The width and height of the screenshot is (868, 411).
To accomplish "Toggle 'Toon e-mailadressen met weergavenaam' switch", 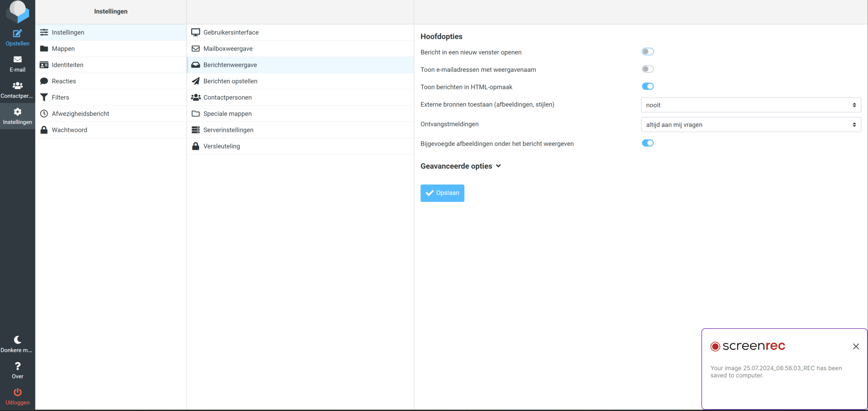I will click(x=647, y=69).
